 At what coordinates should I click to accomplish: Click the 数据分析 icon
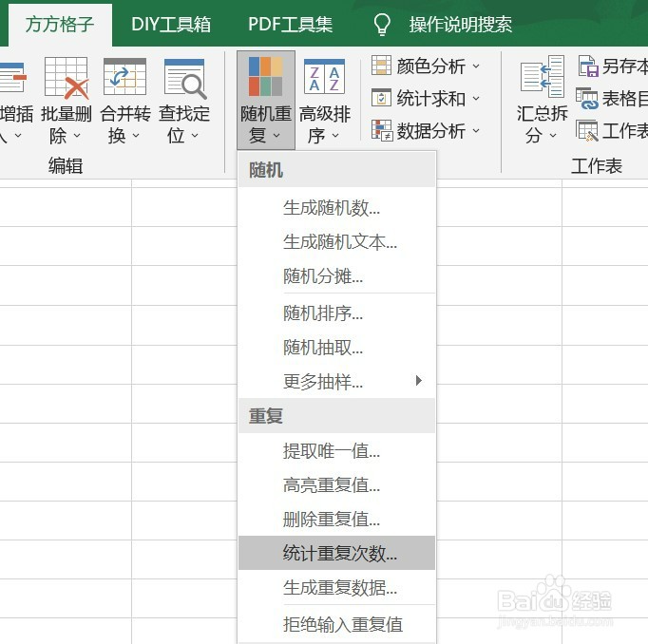382,130
